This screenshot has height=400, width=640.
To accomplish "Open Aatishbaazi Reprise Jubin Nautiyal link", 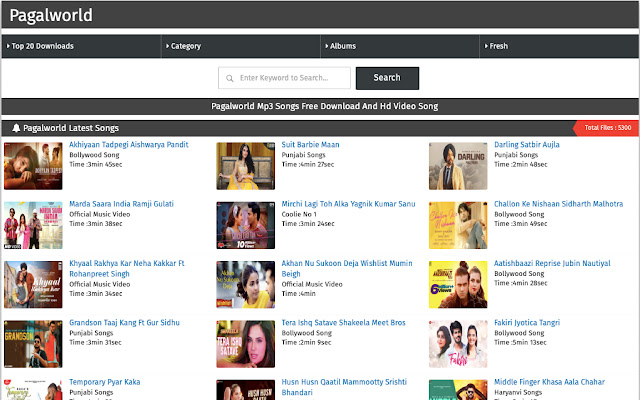I will (552, 263).
